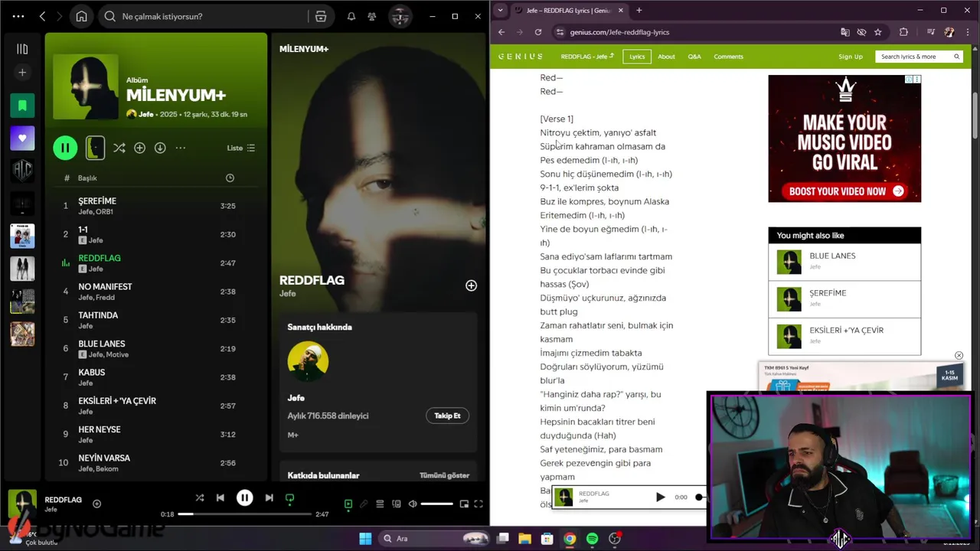Open Spotify notifications bell
The image size is (980, 551).
(x=351, y=16)
